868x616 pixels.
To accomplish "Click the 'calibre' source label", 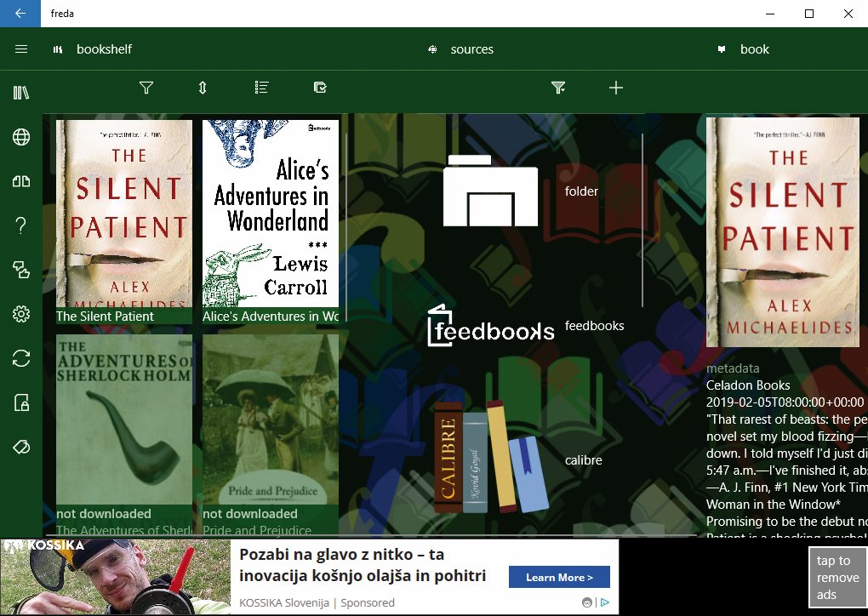I will (x=584, y=460).
